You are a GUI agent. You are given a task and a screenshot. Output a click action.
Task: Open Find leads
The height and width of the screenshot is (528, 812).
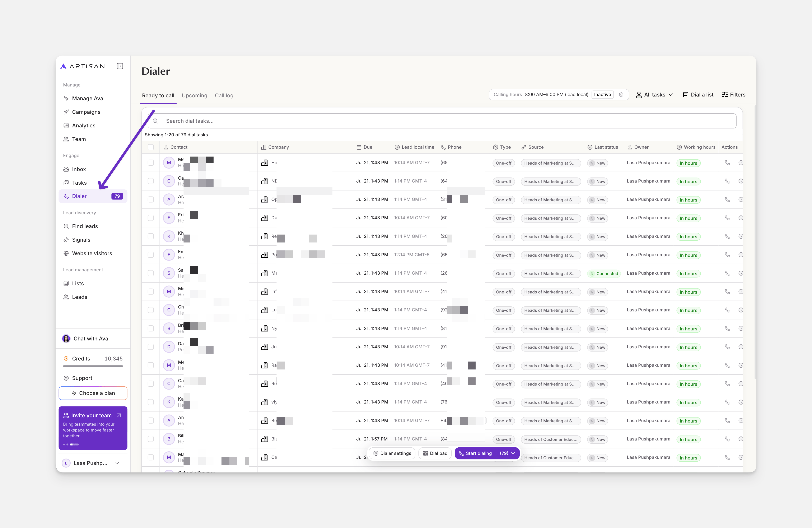(x=93, y=226)
